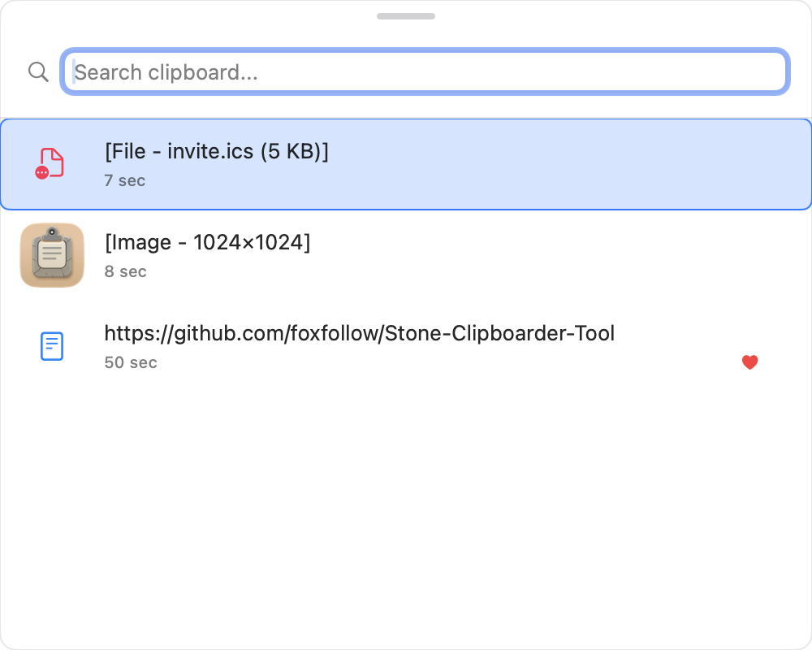Image resolution: width=812 pixels, height=650 pixels.
Task: Select the [File - invite.ics (5 KB)] label text
Action: (x=216, y=151)
